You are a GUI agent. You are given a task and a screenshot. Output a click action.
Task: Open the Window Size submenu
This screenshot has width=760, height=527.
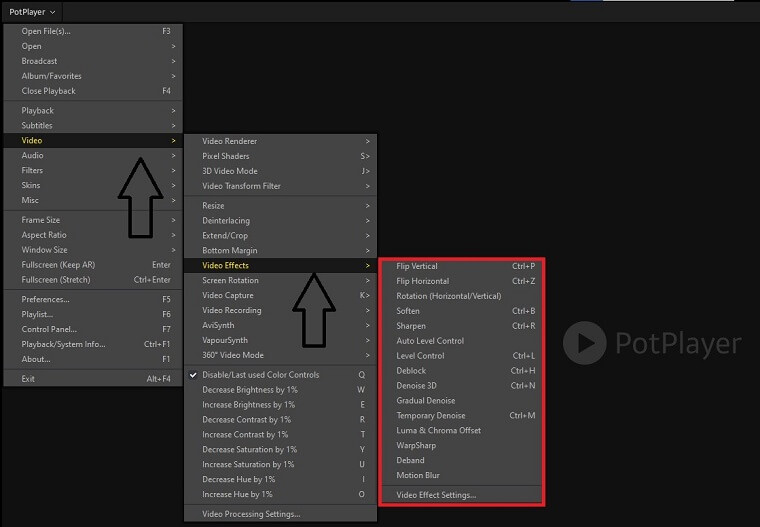tap(93, 250)
